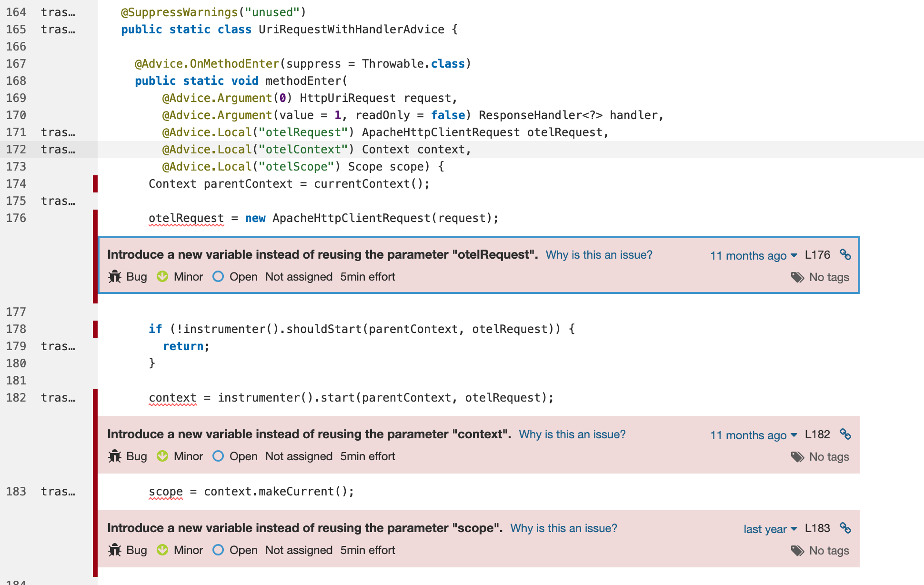Copy permalink icon for L182 issue
This screenshot has height=585, width=924.
point(845,434)
